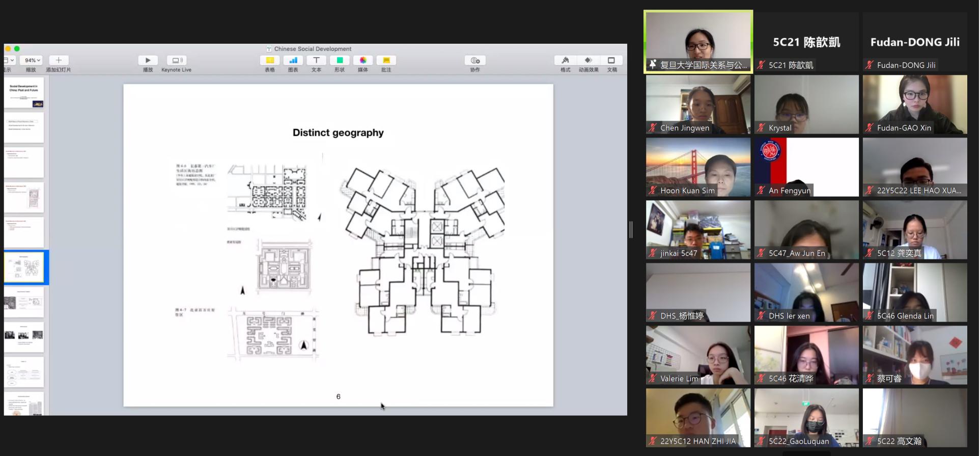Select the first title slide thumbnail

(24, 93)
